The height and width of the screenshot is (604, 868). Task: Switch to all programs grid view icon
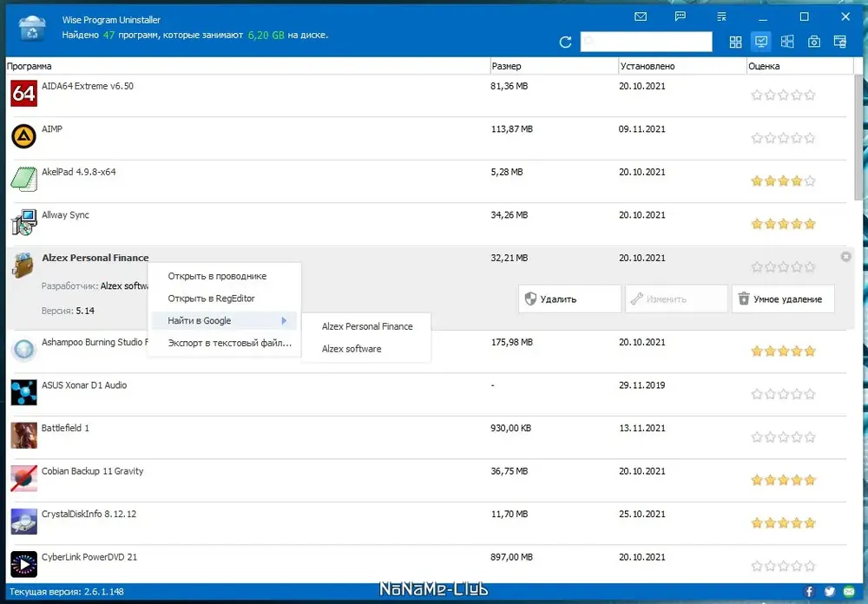point(736,42)
